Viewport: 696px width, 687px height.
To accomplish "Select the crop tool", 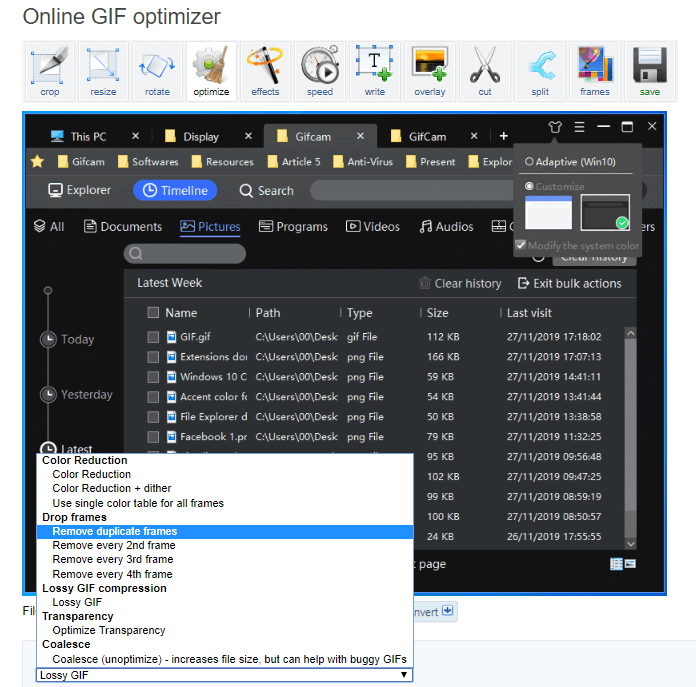I will click(50, 71).
